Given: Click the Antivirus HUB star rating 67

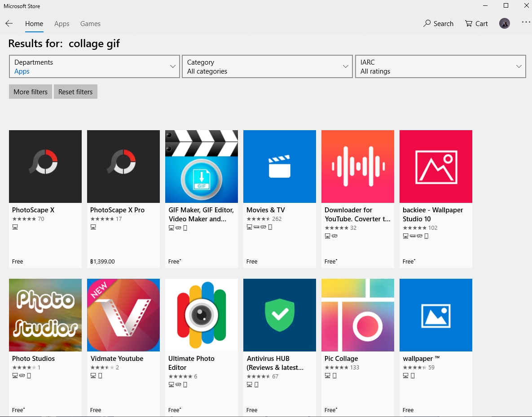Looking at the screenshot, I should click(262, 376).
